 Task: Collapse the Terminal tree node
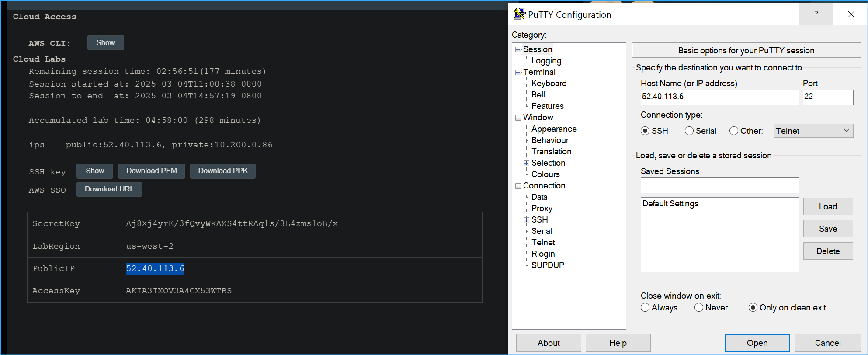[518, 72]
